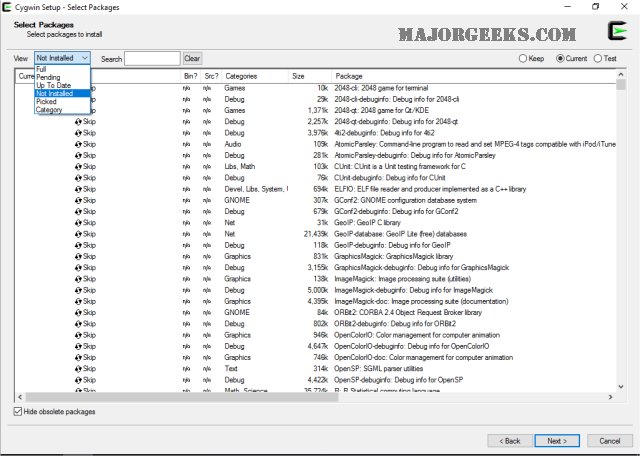640x456 pixels.
Task: Cycle Skip icon for GraphicsMagick library row
Action: pyautogui.click(x=78, y=256)
